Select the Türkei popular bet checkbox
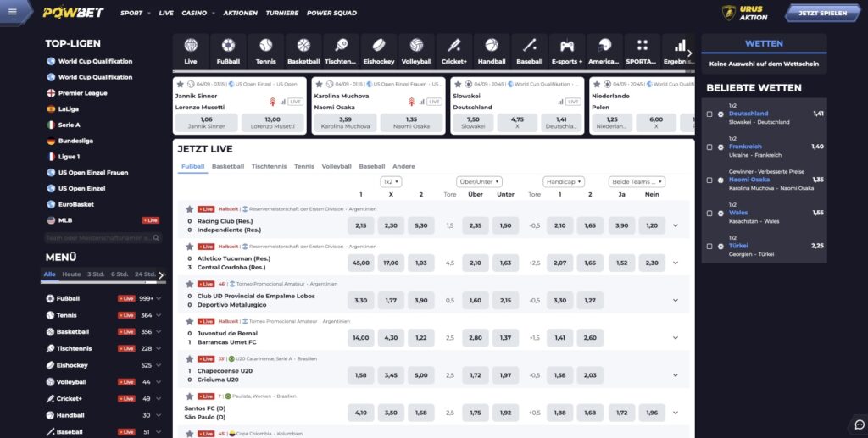Screen dimensions: 868x438 709,246
